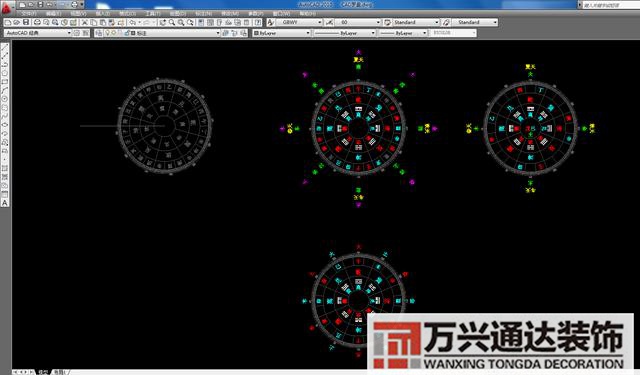Open the DesignCenter icon
Screen dimensions: 640x375
click(210, 22)
